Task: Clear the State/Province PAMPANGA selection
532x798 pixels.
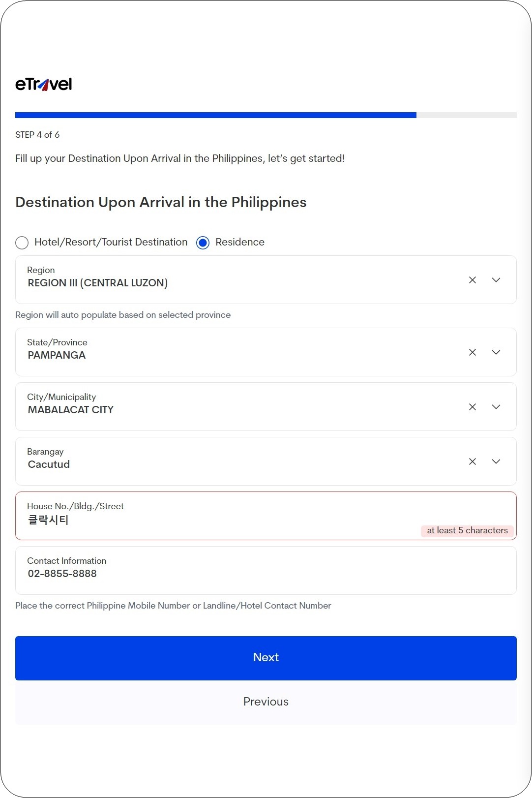Action: click(x=473, y=352)
